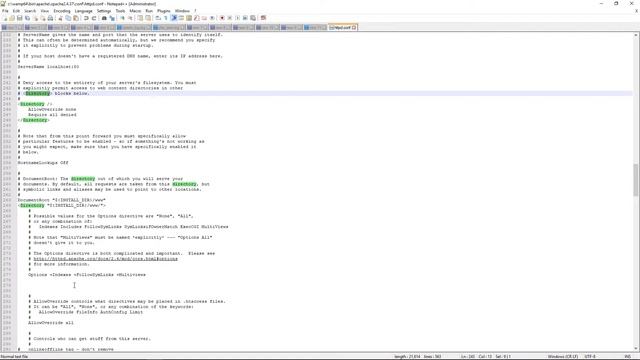Click the 'AllowOverride all' line
The image size is (640, 360).
pos(51,322)
